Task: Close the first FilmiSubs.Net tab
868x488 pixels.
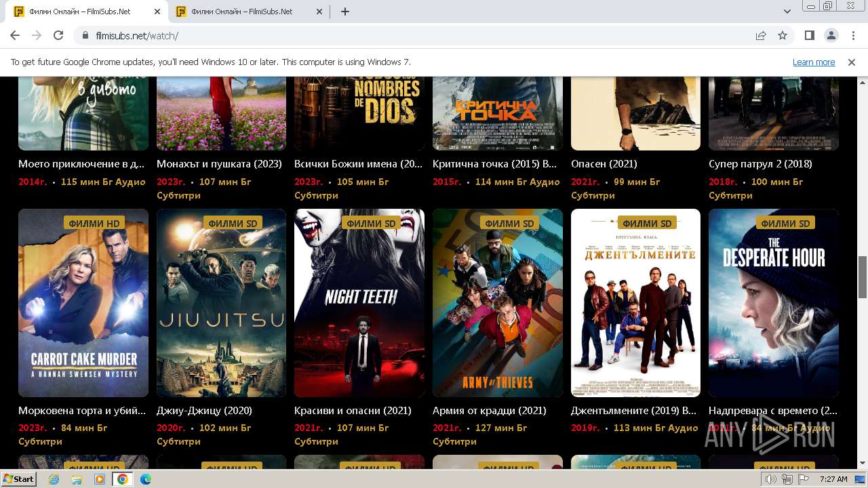Action: click(x=157, y=12)
